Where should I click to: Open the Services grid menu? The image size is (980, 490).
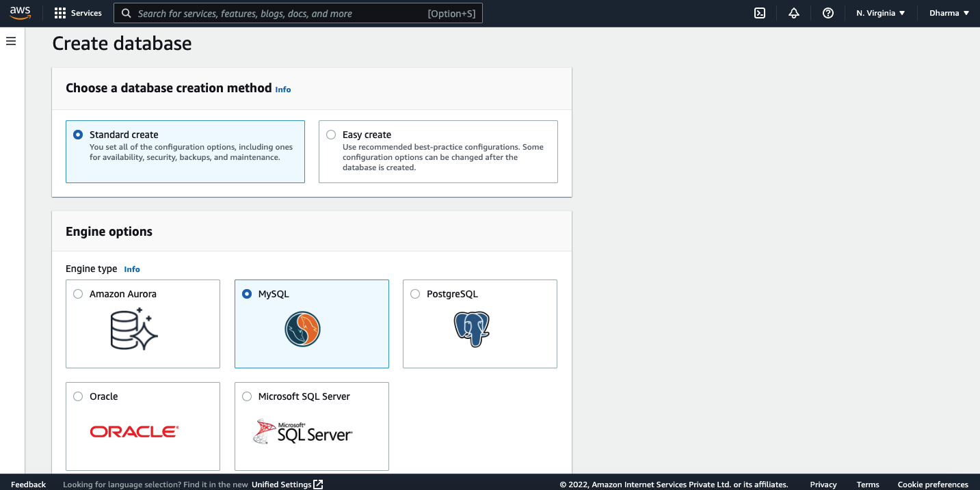click(x=60, y=13)
